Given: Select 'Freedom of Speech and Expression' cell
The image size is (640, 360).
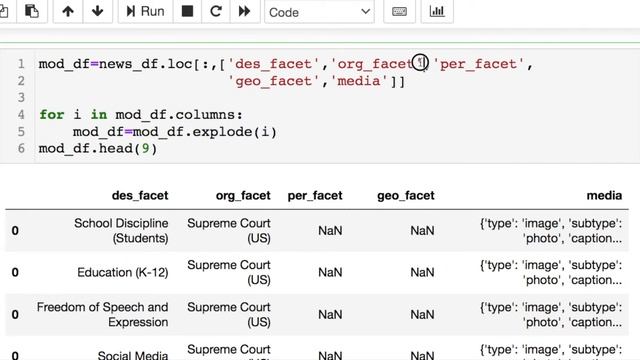Looking at the screenshot, I should pyautogui.click(x=102, y=314).
